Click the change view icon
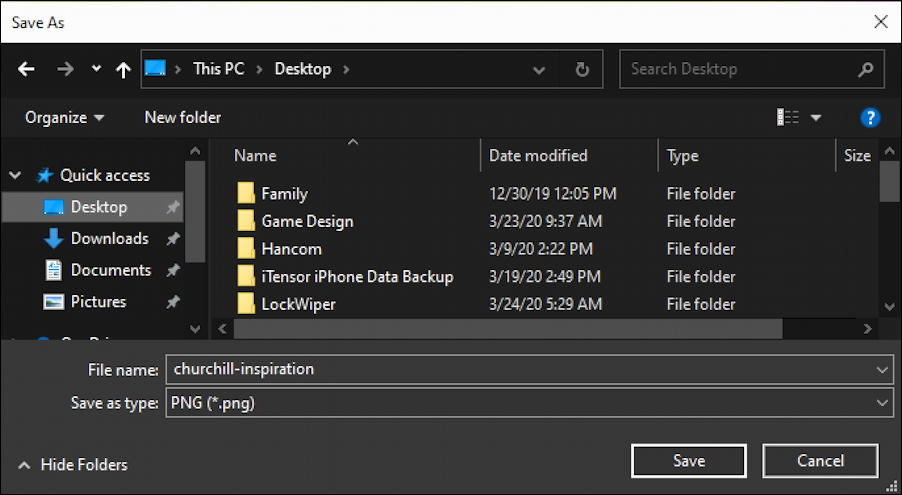Image resolution: width=902 pixels, height=495 pixels. point(789,118)
